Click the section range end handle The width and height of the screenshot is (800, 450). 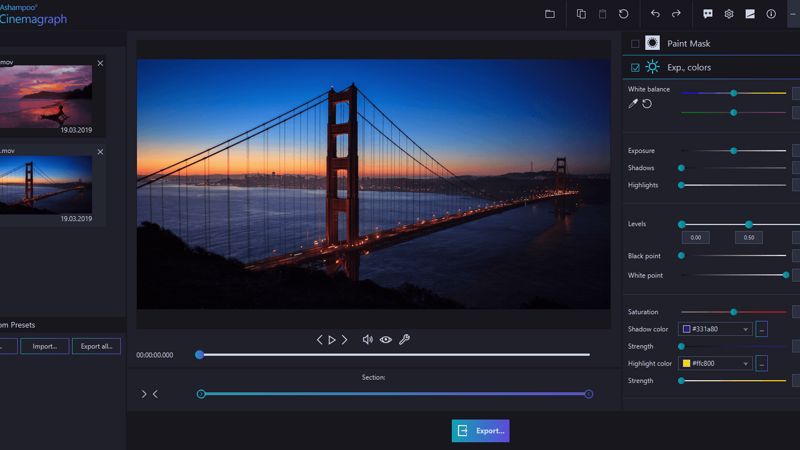coord(588,394)
